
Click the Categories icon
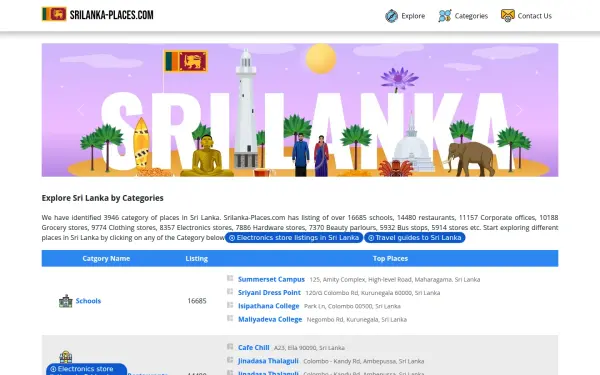(445, 16)
